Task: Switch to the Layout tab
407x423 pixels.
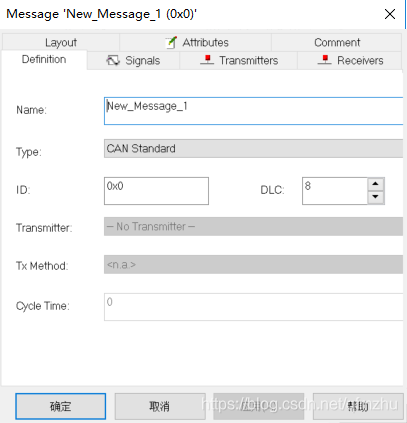Action: tap(61, 42)
